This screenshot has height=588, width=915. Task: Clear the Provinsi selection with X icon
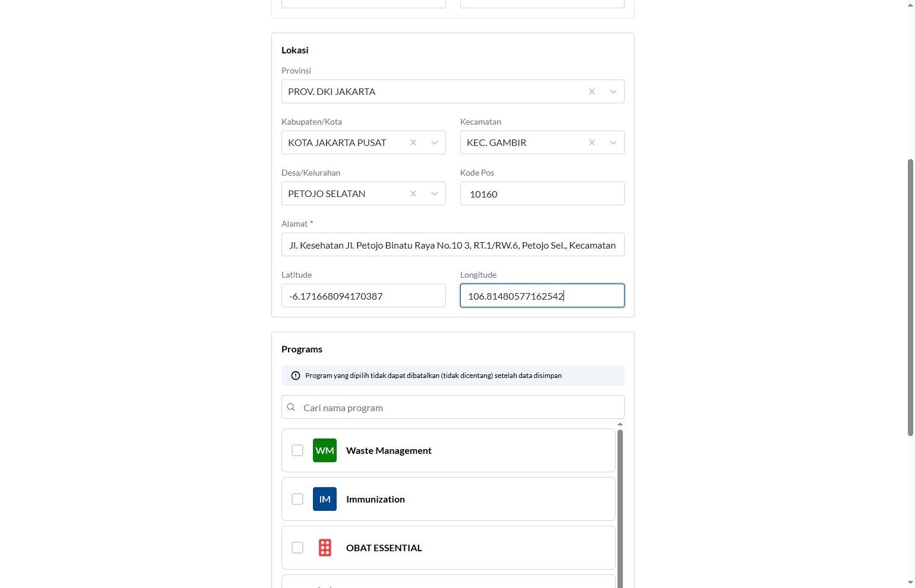(x=591, y=91)
